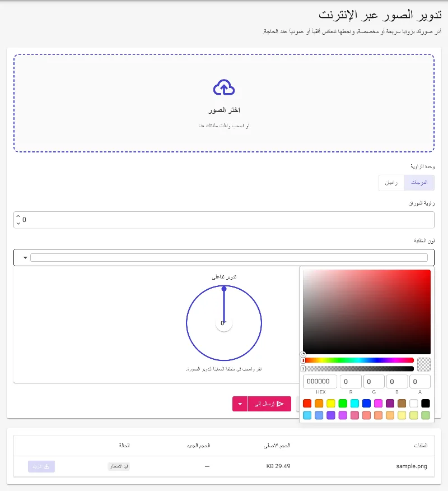
Task: Pick the pale yellow swatch
Action: (402, 415)
